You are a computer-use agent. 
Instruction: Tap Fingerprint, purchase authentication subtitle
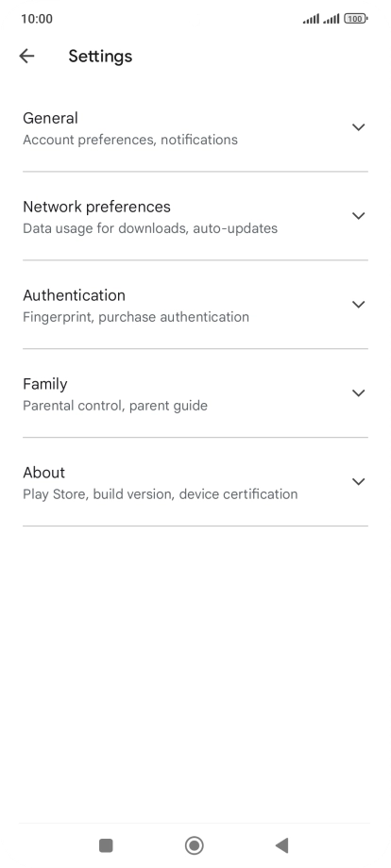[x=136, y=317]
